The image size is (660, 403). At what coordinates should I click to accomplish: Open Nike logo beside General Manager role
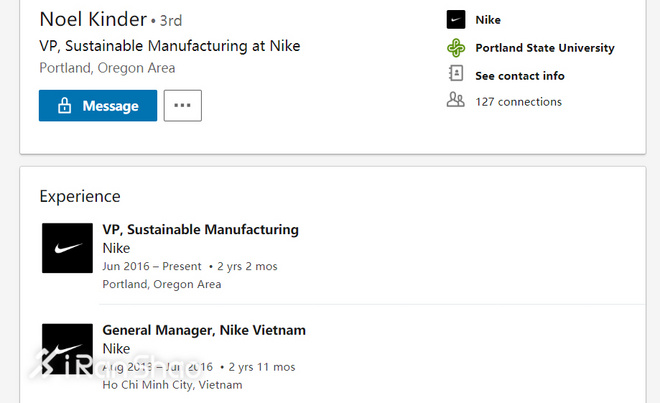click(x=67, y=348)
